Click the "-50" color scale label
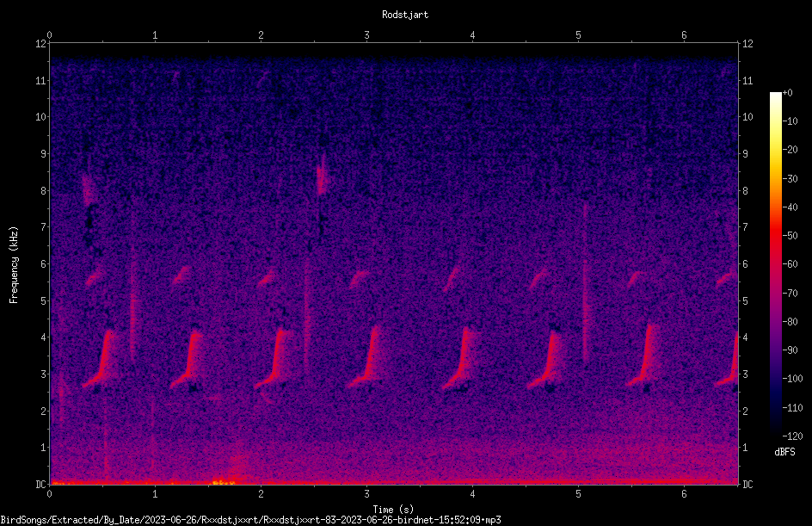The image size is (812, 526). pos(790,236)
